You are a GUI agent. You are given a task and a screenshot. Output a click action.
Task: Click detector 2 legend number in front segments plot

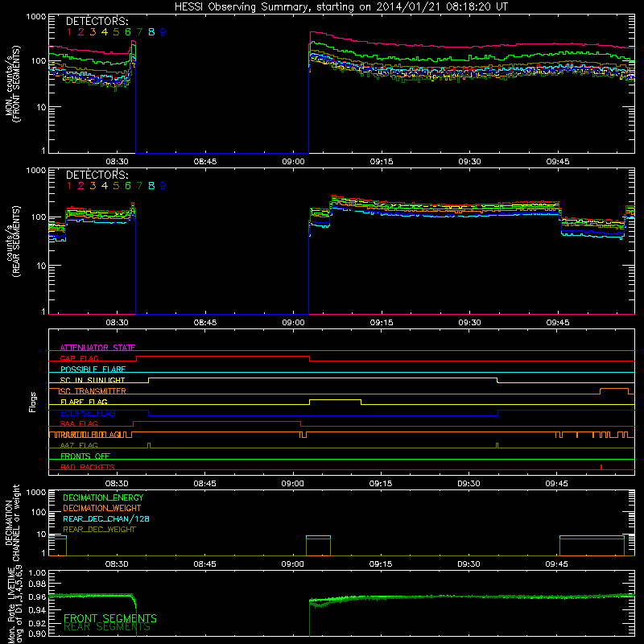point(81,32)
